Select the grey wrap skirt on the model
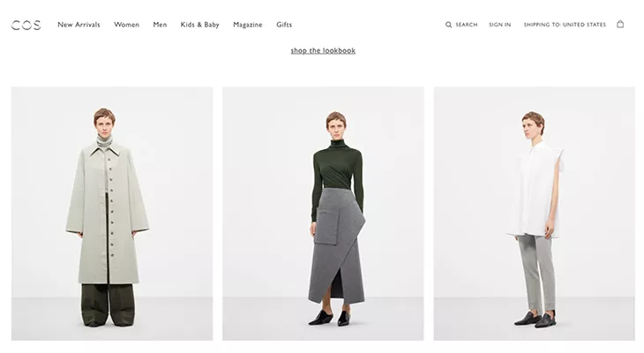The height and width of the screenshot is (353, 644). point(337,245)
